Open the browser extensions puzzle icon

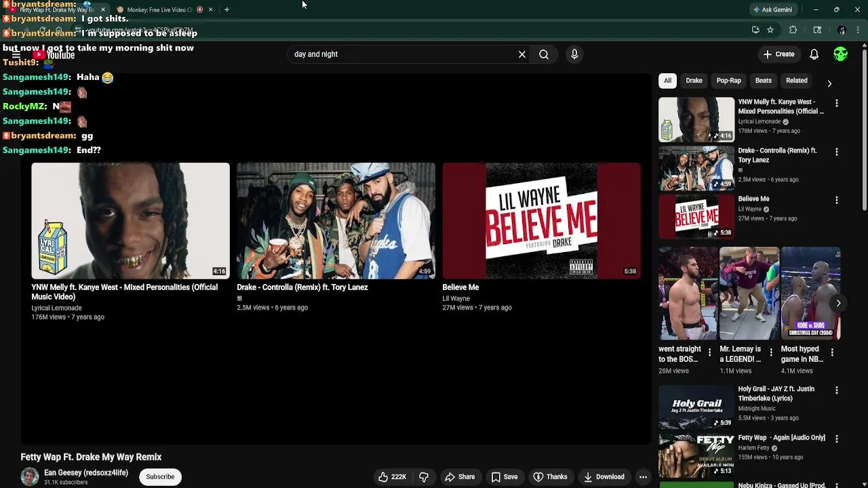tap(793, 30)
